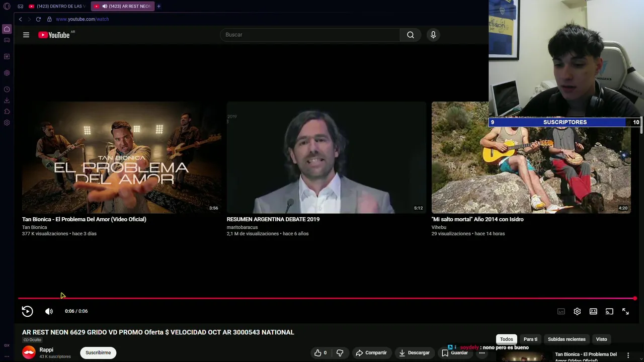Open the sidebar home icon

(x=7, y=29)
